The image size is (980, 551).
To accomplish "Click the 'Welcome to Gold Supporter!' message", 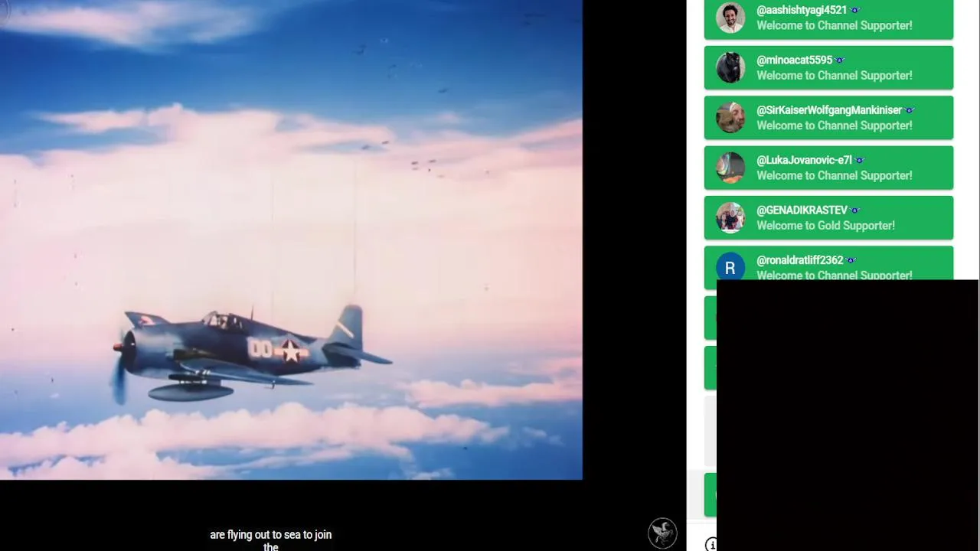I will point(825,226).
